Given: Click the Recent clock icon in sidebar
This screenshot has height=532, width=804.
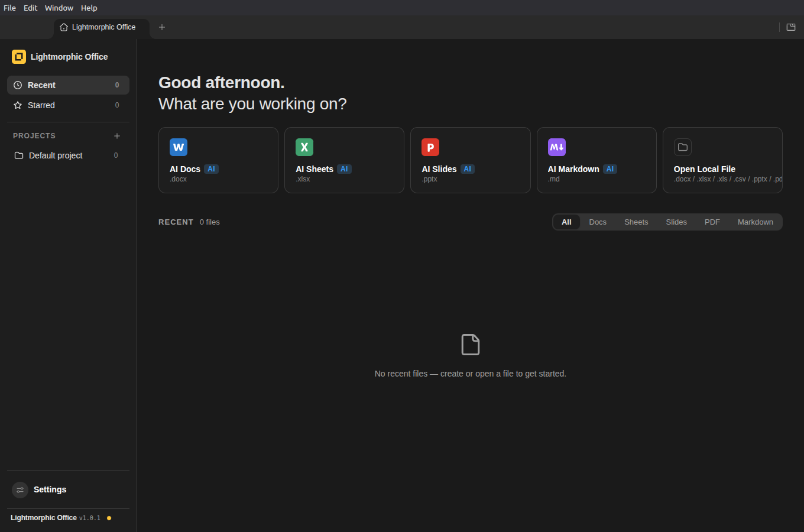Looking at the screenshot, I should tap(18, 85).
